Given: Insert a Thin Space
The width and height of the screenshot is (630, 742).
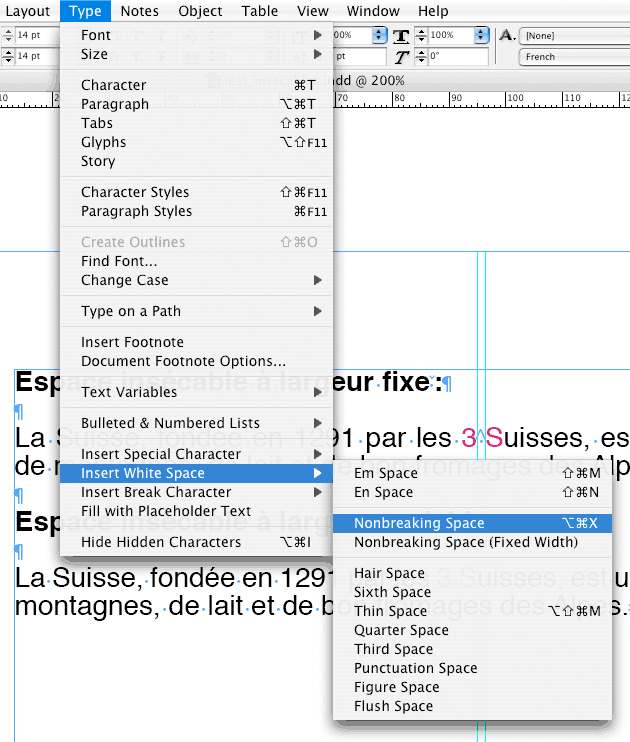Looking at the screenshot, I should click(x=472, y=611).
